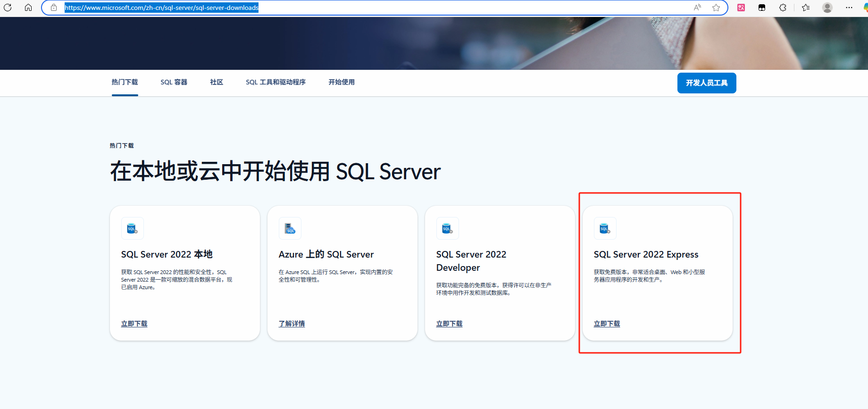Switch to SQL 工具和驱动程序 tab
The height and width of the screenshot is (409, 868).
[276, 82]
